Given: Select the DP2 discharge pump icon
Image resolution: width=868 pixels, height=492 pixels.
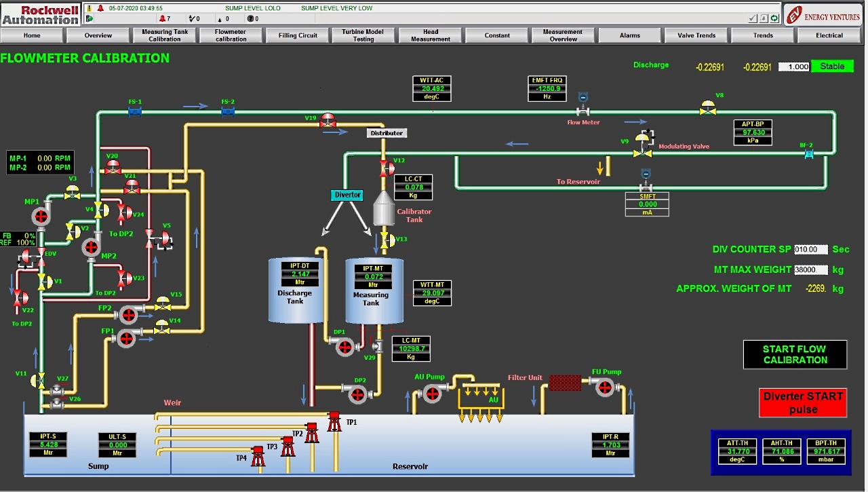Looking at the screenshot, I should (356, 393).
